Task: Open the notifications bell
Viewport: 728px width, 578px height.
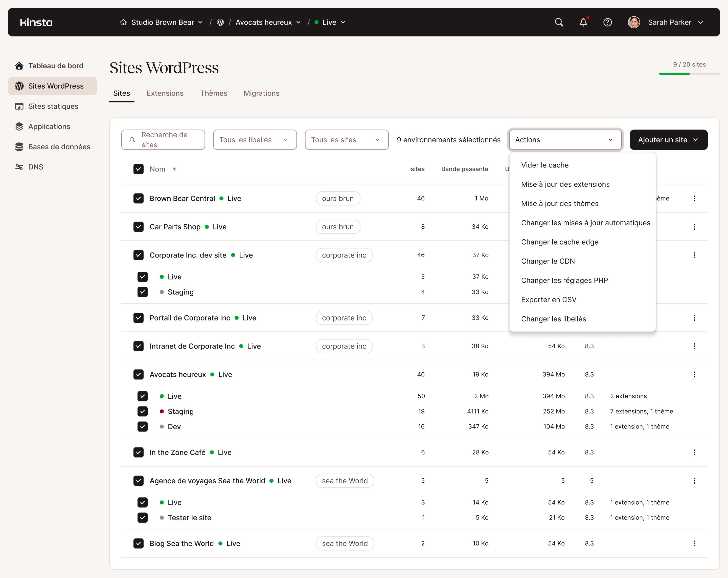Action: (583, 22)
